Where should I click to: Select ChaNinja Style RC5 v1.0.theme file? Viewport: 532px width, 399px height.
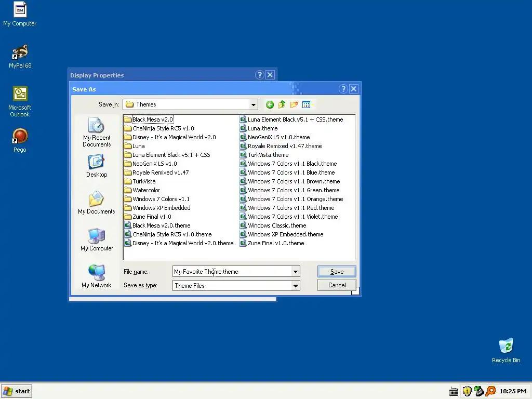[168, 234]
